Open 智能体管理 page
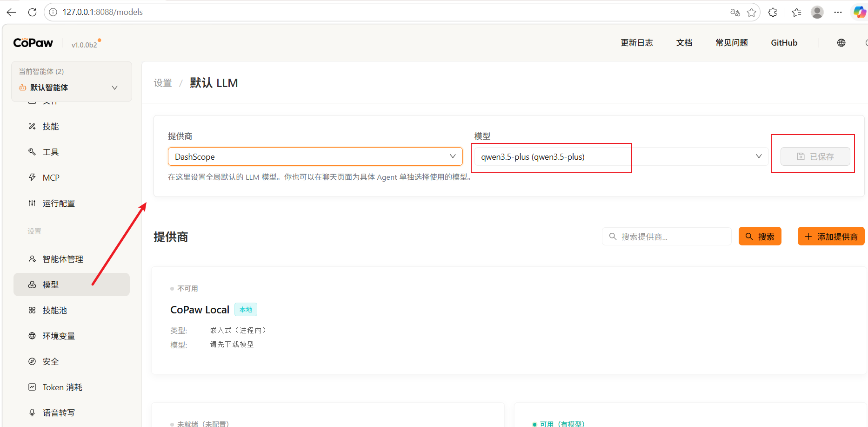868x427 pixels. coord(72,259)
